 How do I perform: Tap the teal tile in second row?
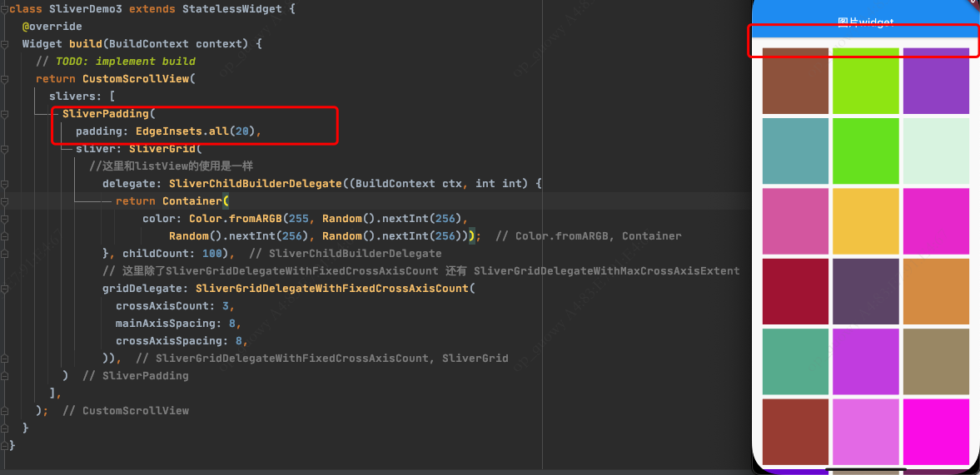[x=796, y=151]
